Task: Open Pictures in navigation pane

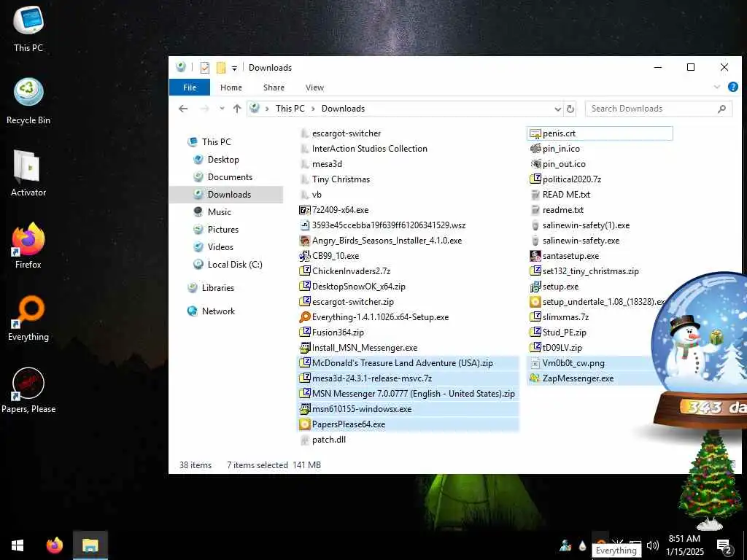Action: click(x=223, y=230)
